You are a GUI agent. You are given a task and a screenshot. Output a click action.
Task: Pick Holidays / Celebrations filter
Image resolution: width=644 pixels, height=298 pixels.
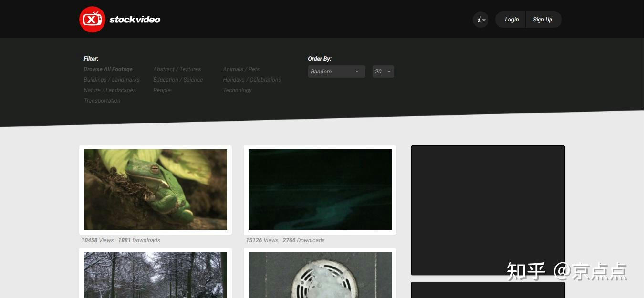pos(252,80)
